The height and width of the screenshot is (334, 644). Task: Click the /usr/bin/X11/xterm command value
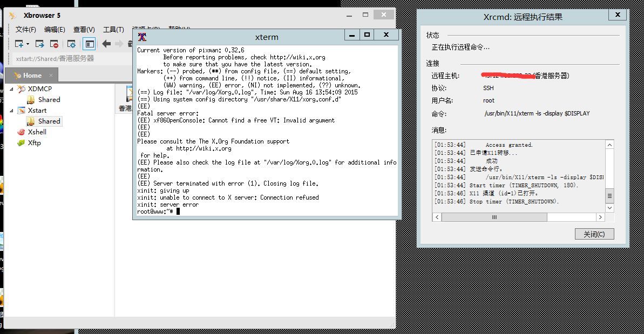537,113
